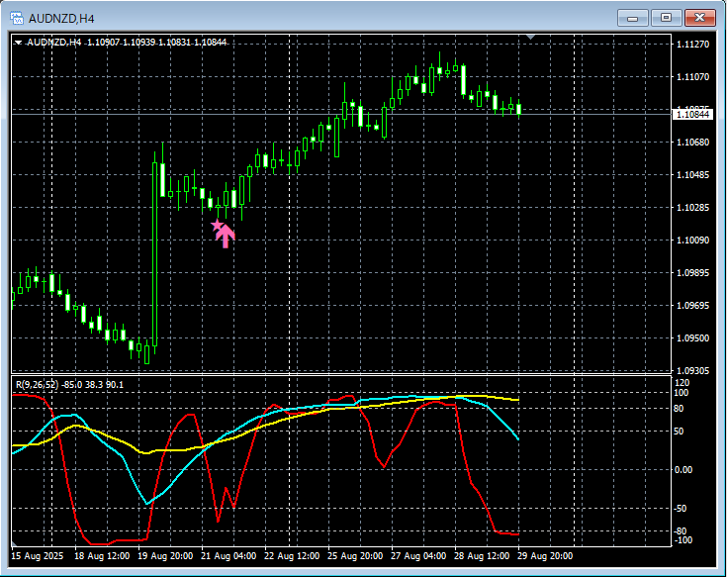Screen dimensions: 728x577
Task: Close the AUDNZD,H4 chart window
Action: 699,17
